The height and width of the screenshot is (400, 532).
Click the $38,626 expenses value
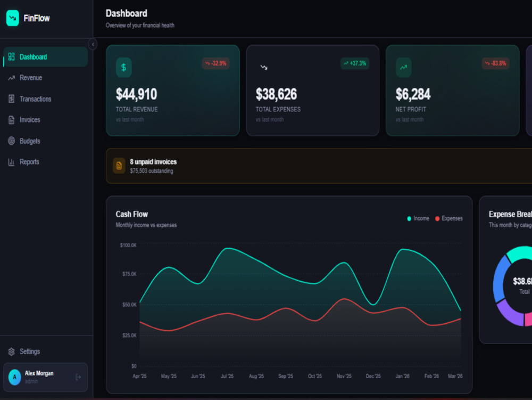coord(276,94)
